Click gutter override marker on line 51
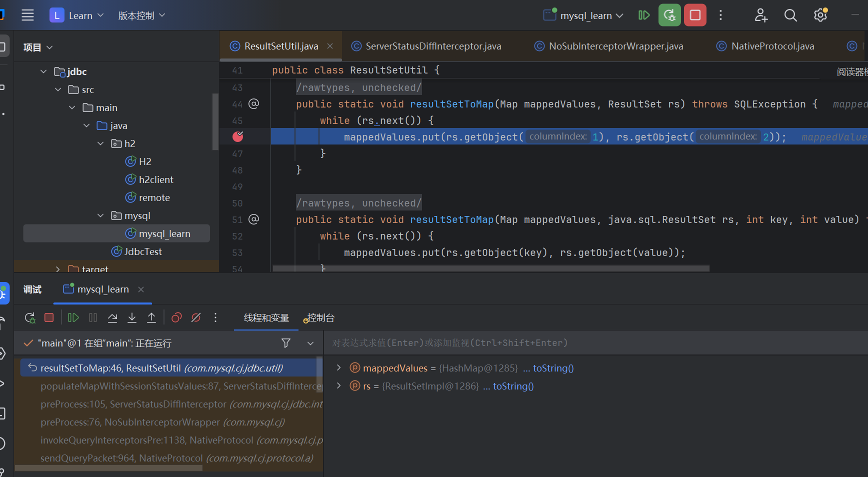Screen dimensions: 868x477 point(254,219)
